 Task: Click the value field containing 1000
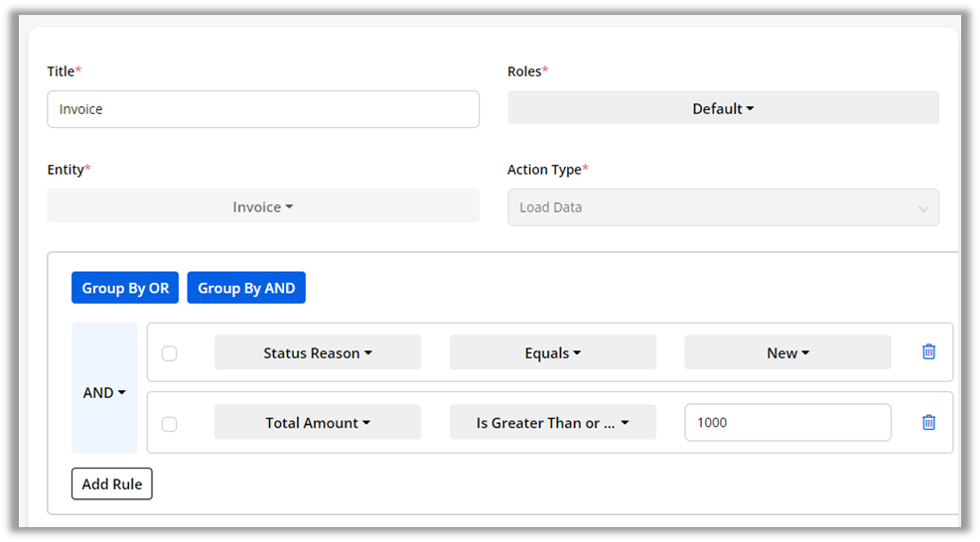787,422
